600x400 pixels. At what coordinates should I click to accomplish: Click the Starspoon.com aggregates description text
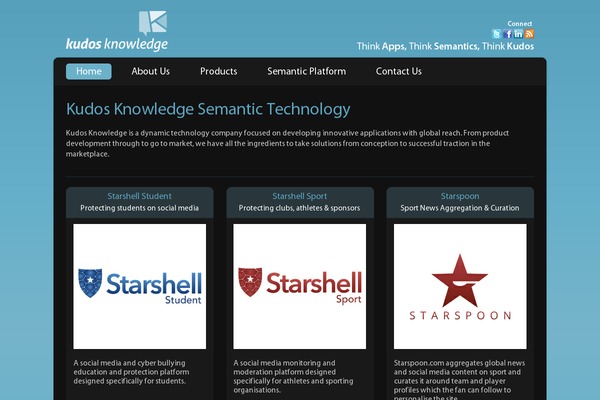pyautogui.click(x=460, y=379)
